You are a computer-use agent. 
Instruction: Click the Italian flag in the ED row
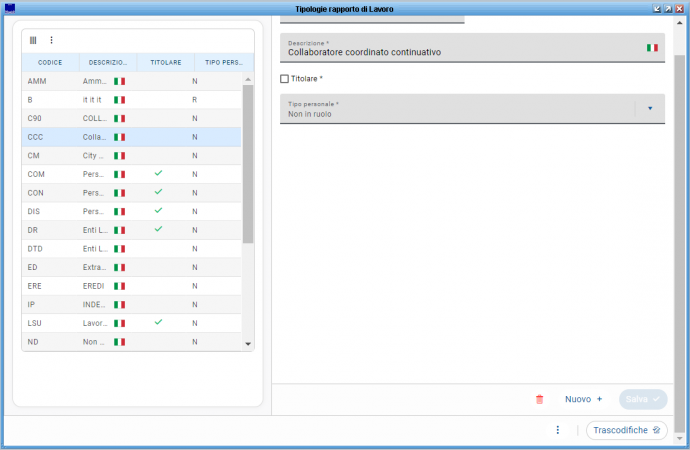click(x=119, y=267)
